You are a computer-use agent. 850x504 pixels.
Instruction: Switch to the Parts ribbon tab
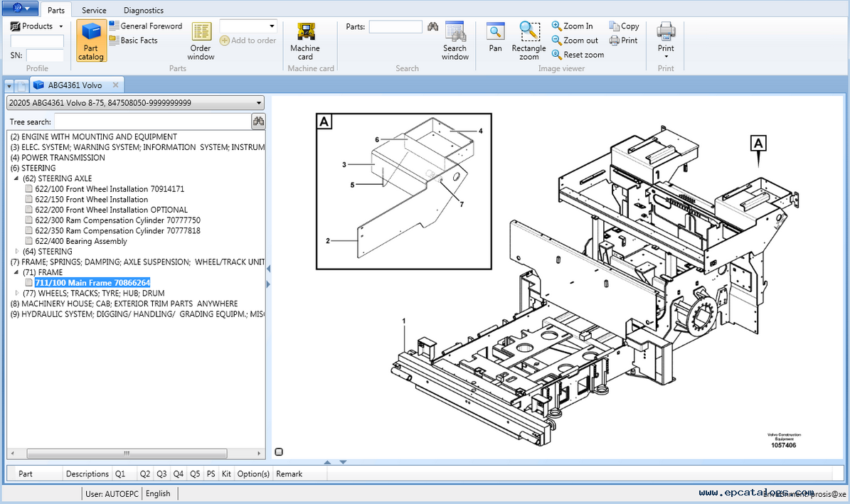tap(55, 10)
